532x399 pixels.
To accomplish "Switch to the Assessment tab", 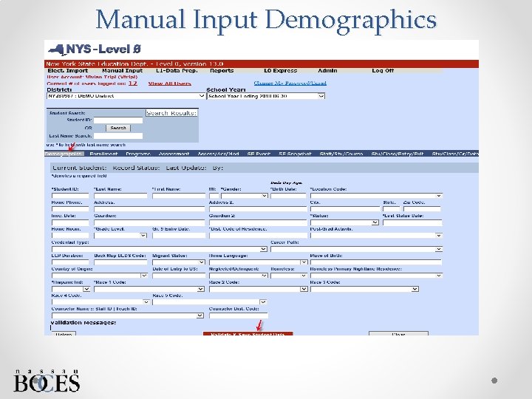I will pos(174,154).
